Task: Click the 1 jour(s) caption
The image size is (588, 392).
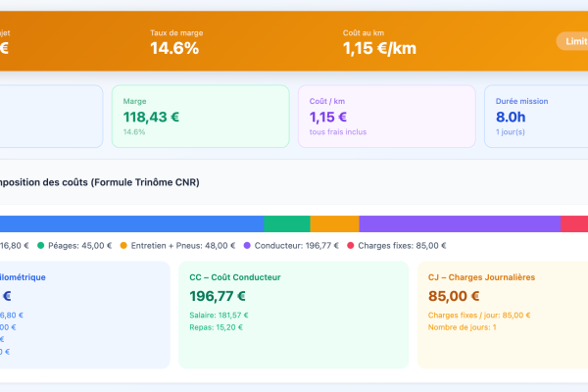Action: 510,132
